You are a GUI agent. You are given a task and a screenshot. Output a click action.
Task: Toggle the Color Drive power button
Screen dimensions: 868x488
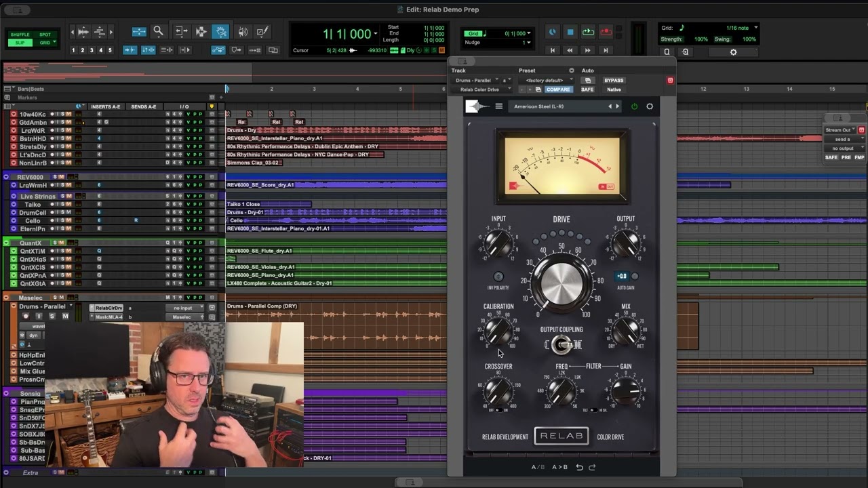(635, 106)
